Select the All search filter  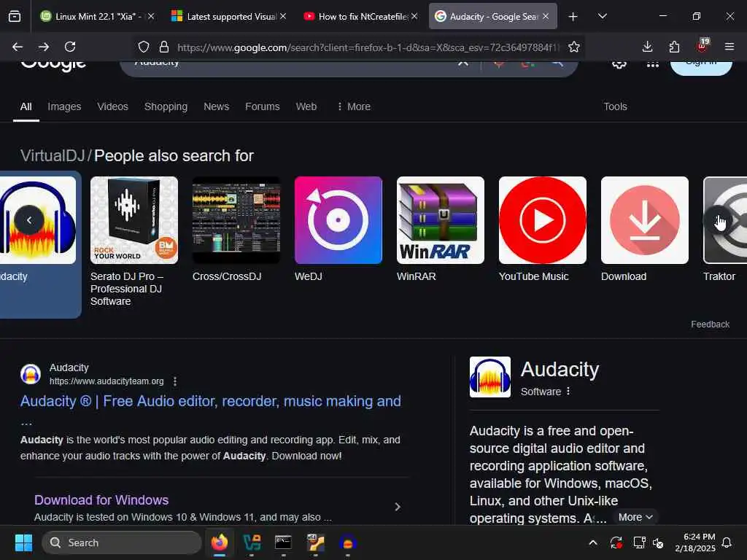[26, 106]
